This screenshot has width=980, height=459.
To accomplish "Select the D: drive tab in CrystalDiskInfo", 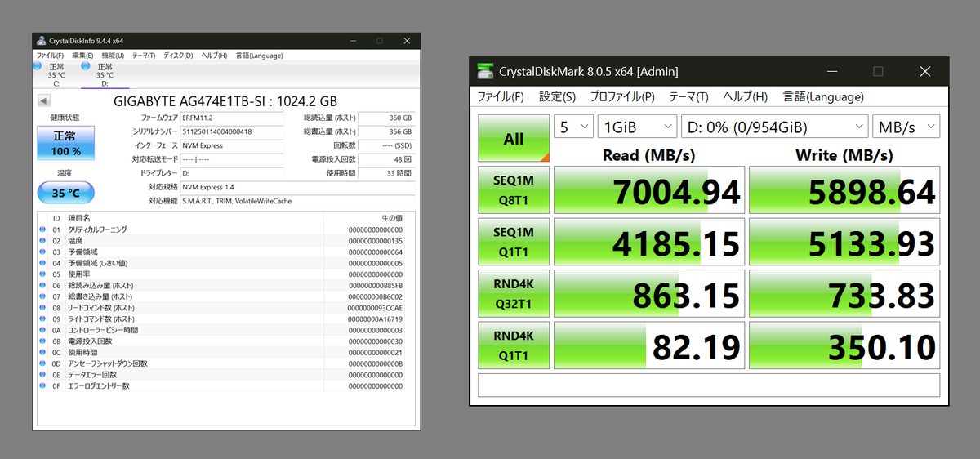I will (x=105, y=74).
